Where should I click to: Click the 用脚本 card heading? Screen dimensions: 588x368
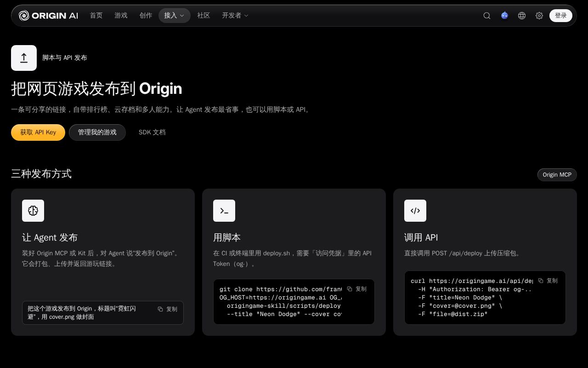coord(227,237)
